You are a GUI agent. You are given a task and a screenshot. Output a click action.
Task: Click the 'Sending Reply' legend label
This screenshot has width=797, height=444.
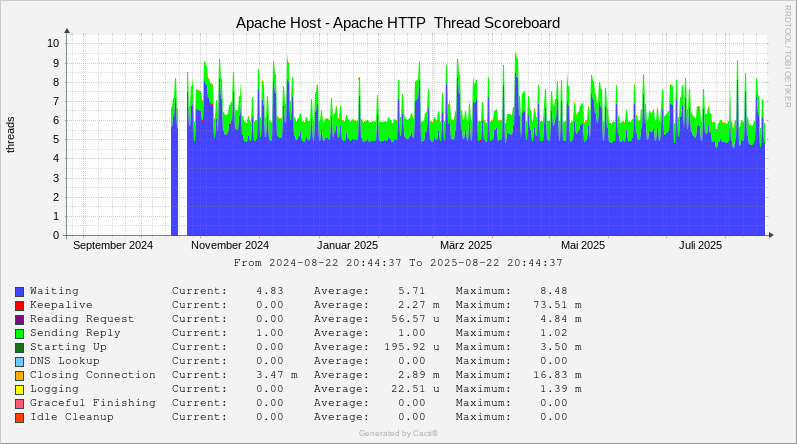point(75,333)
